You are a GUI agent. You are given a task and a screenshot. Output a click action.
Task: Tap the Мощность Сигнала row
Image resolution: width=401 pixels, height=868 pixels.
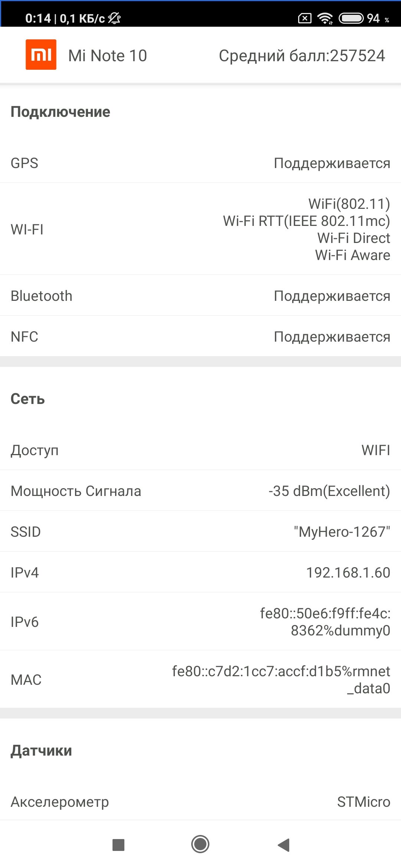tap(200, 491)
